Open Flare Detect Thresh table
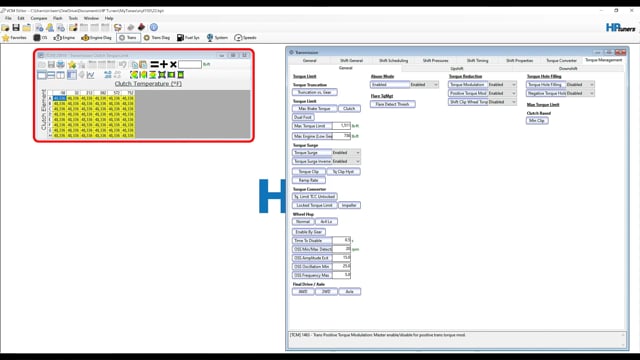The image size is (640, 360). [x=393, y=104]
